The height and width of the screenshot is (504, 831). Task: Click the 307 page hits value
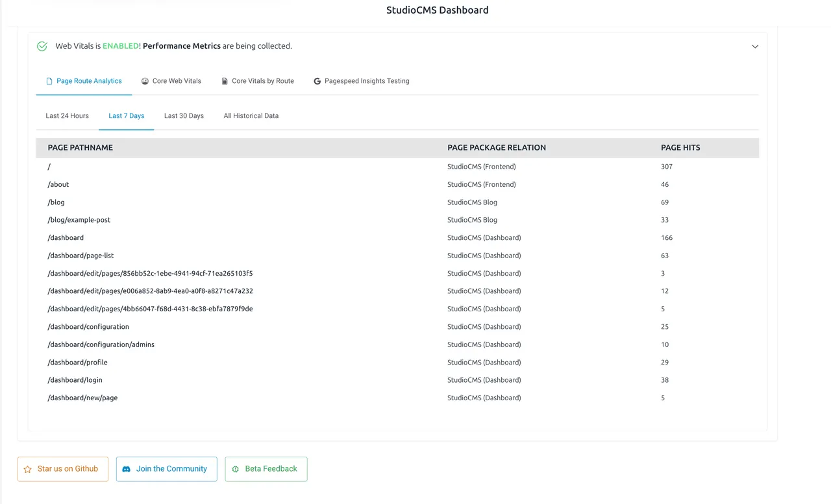(667, 167)
